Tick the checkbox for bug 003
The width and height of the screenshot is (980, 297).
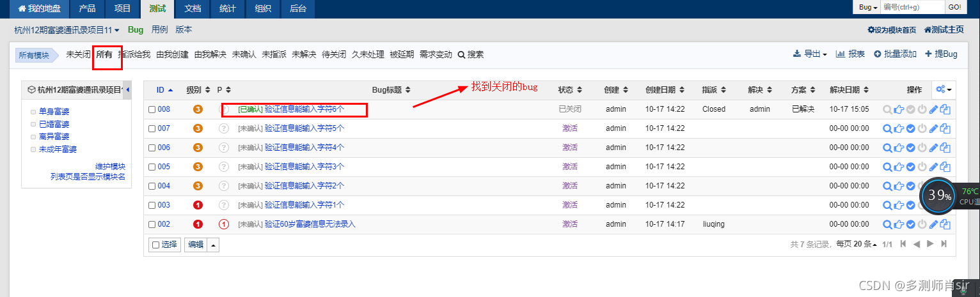[x=152, y=205]
